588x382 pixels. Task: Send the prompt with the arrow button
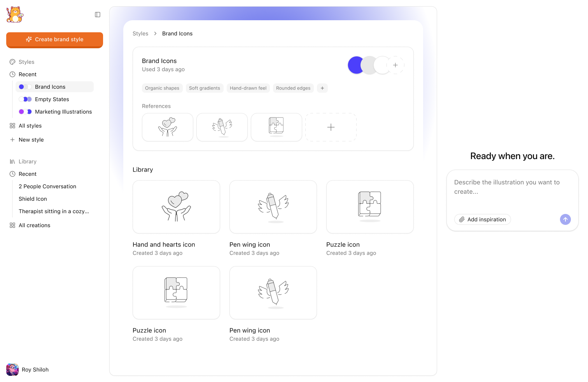pyautogui.click(x=565, y=219)
